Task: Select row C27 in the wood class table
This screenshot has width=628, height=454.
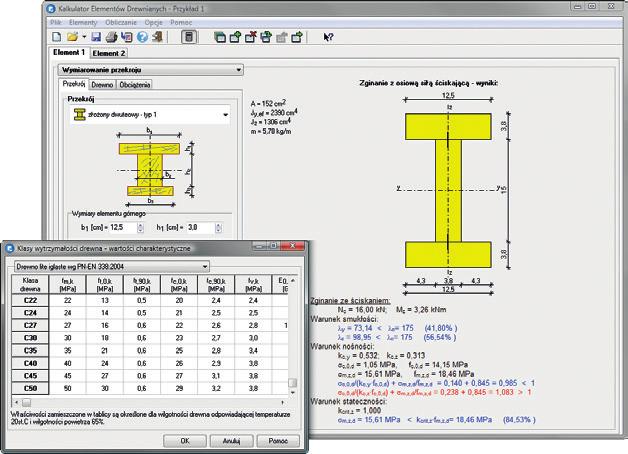Action: click(149, 325)
